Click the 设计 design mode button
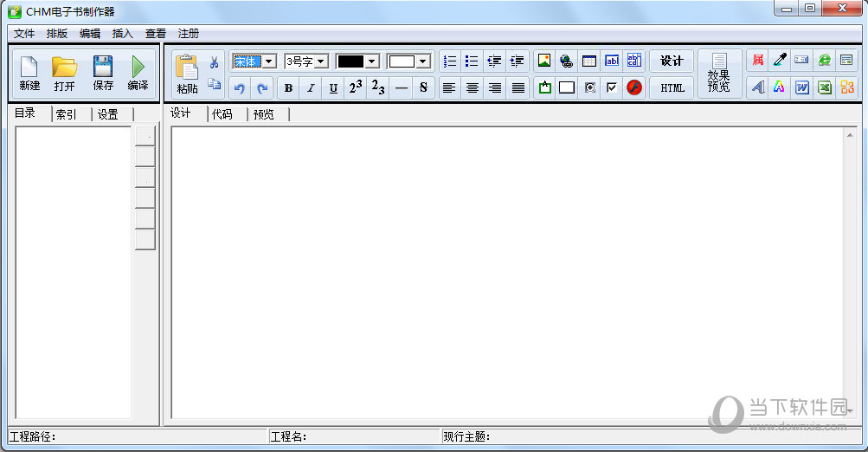This screenshot has height=452, width=868. point(672,61)
